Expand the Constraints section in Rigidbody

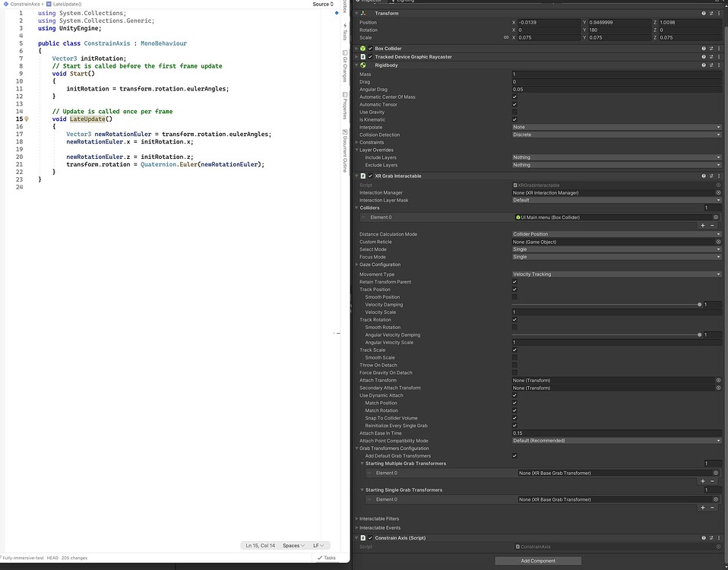click(357, 142)
